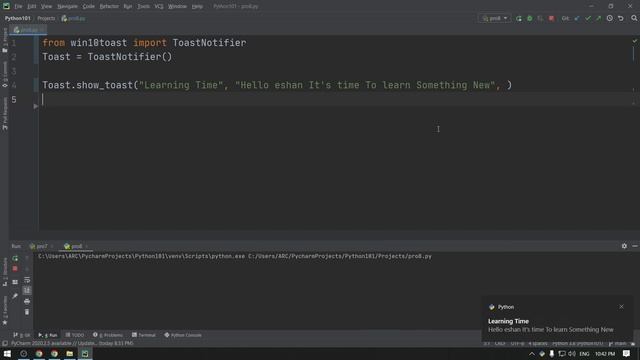Screen dimensions: 640x360
Task: Open the Favorites side tool window
Action: pyautogui.click(x=5, y=311)
